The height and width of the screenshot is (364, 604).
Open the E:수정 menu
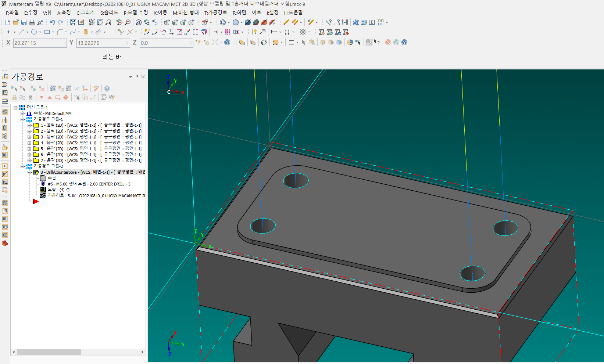pos(31,13)
